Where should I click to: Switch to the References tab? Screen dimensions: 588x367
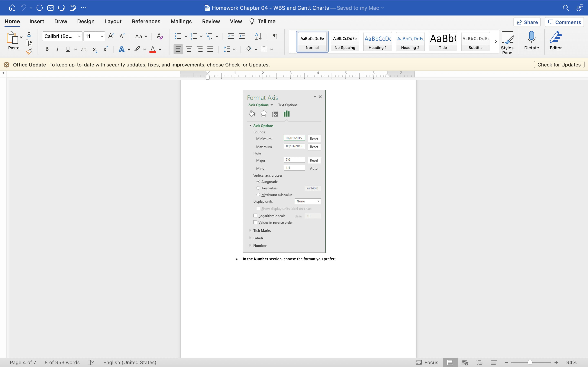point(146,21)
